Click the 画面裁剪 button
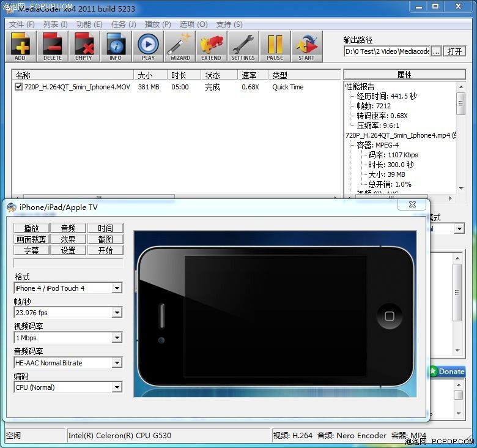 pyautogui.click(x=31, y=239)
